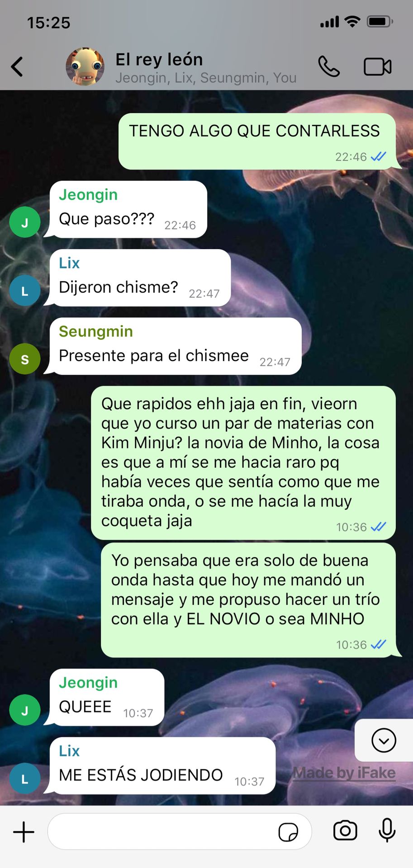Tap the plus attachment icon
Image resolution: width=413 pixels, height=868 pixels.
coord(24,832)
